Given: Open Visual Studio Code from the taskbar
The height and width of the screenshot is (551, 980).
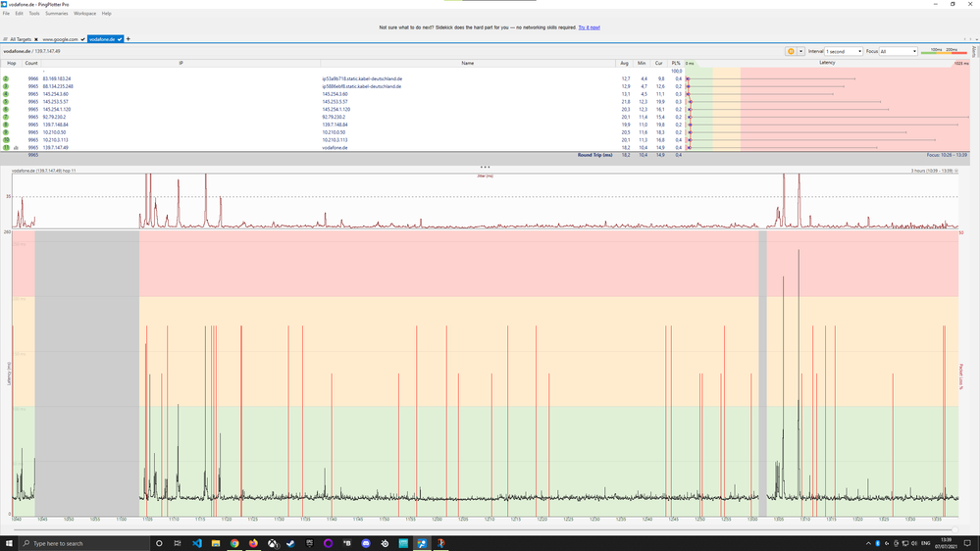Looking at the screenshot, I should pyautogui.click(x=196, y=543).
